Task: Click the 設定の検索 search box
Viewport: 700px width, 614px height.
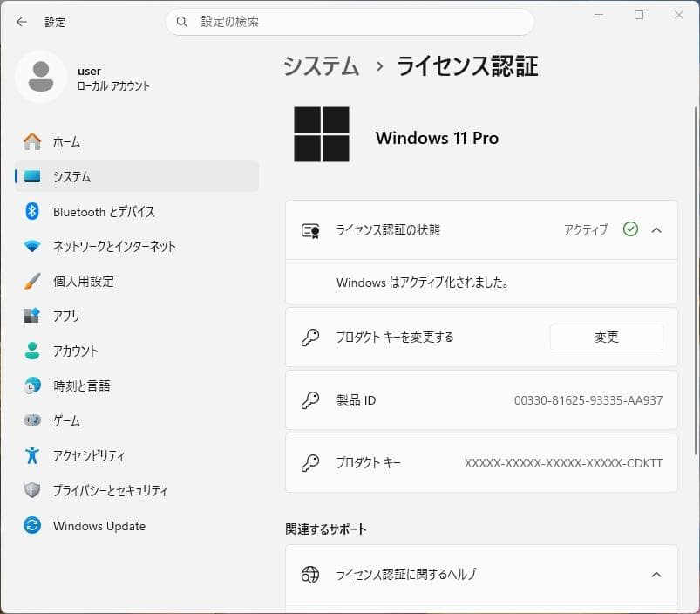Action: tap(350, 22)
